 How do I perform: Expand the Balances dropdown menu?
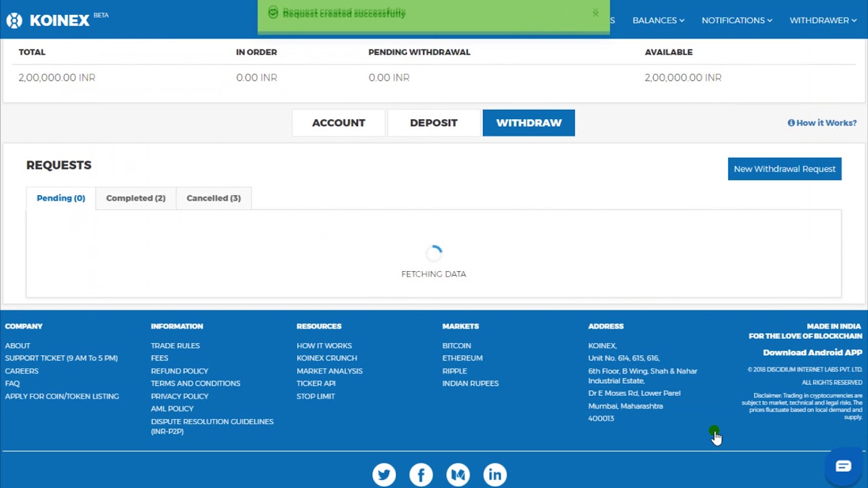pyautogui.click(x=658, y=20)
